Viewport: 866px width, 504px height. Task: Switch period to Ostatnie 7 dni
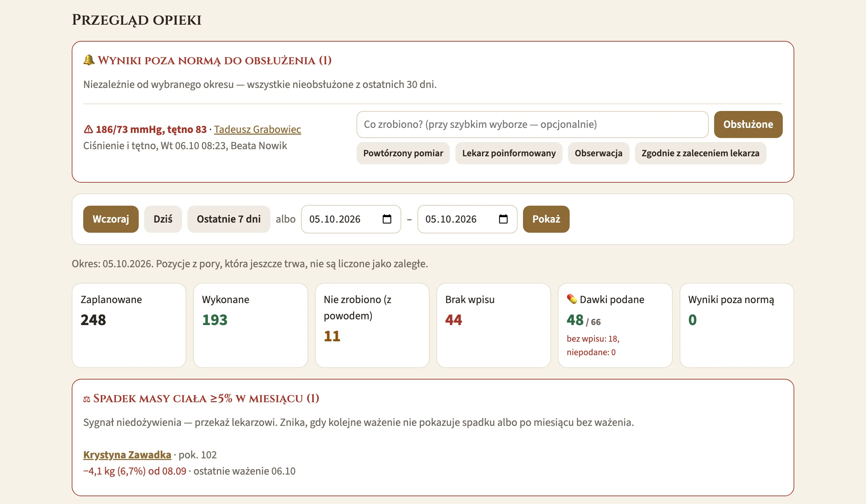point(229,219)
